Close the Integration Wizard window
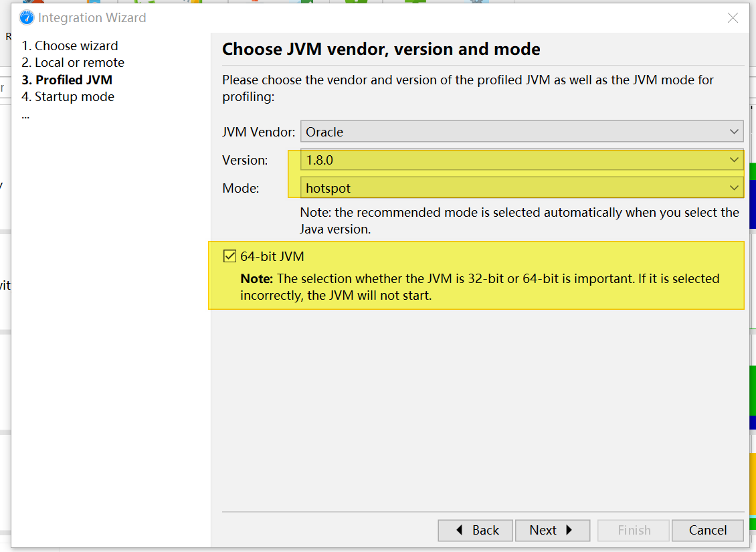 coord(733,18)
